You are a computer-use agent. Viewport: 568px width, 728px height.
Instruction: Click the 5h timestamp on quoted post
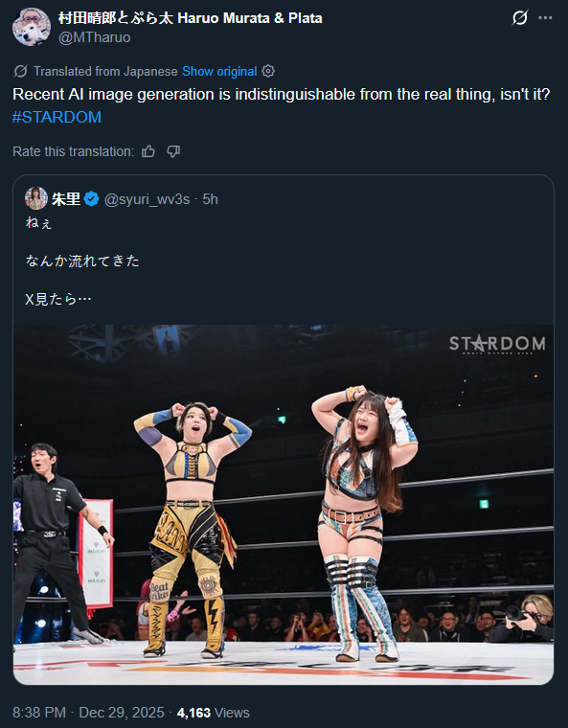tap(211, 199)
